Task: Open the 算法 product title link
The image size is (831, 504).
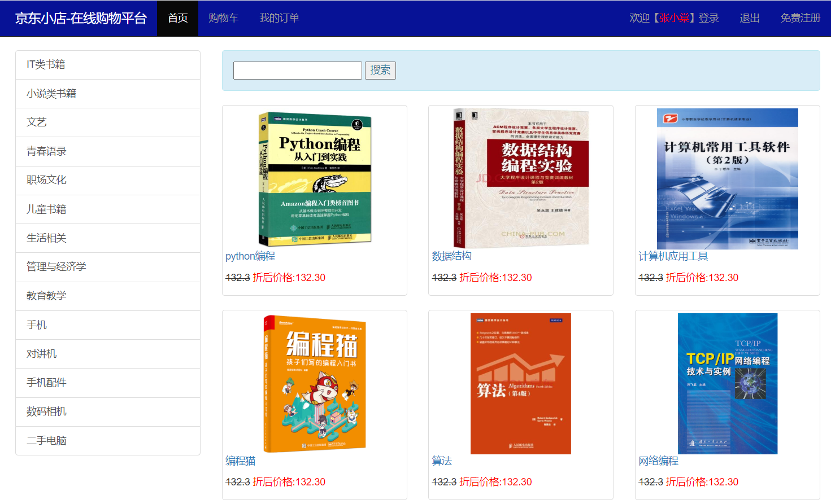Action: (442, 461)
